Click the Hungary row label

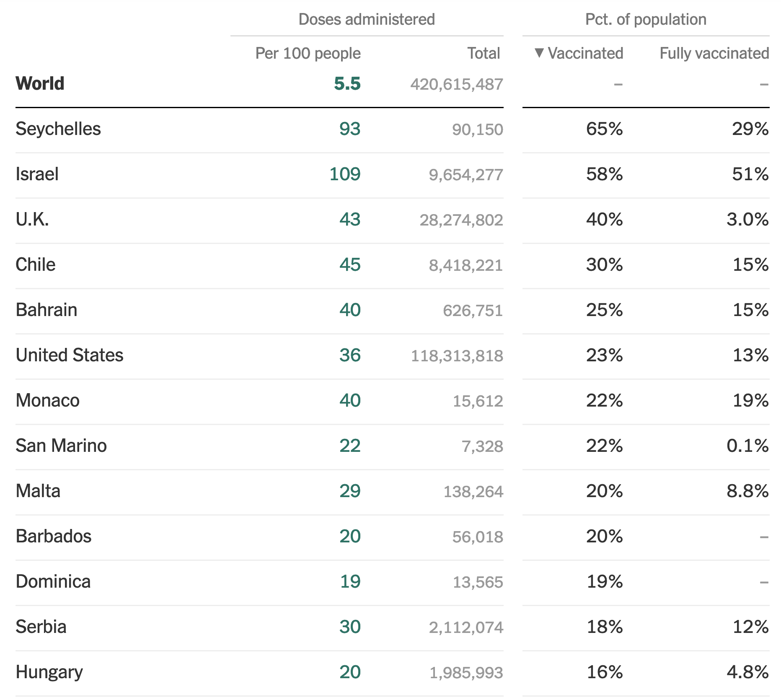tap(49, 672)
